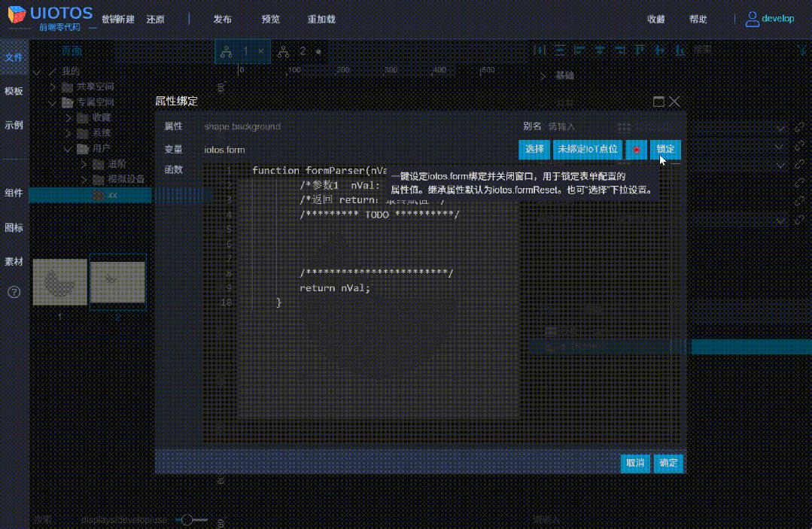Toggle the red record dot beside 锁定

[636, 149]
